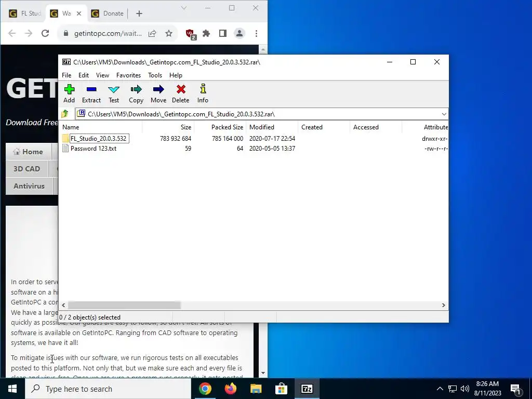532x399 pixels.
Task: Click the horizontal scrollbar thumb in 7-Zip
Action: tap(124, 305)
